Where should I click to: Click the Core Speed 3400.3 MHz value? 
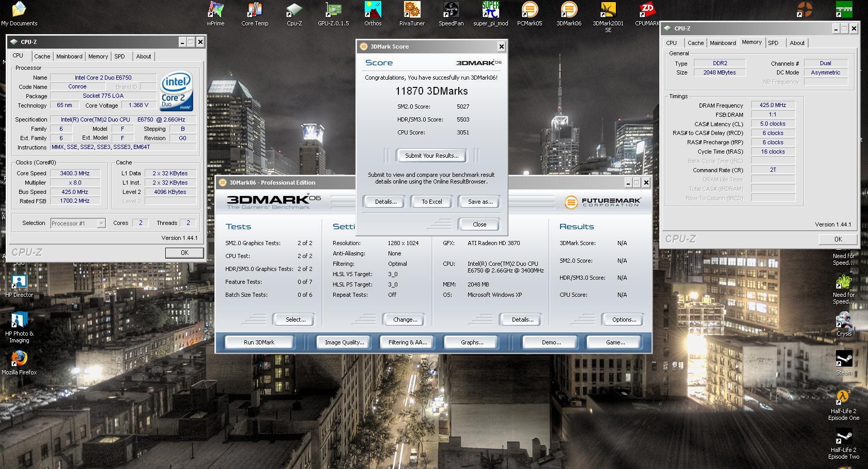tap(75, 173)
